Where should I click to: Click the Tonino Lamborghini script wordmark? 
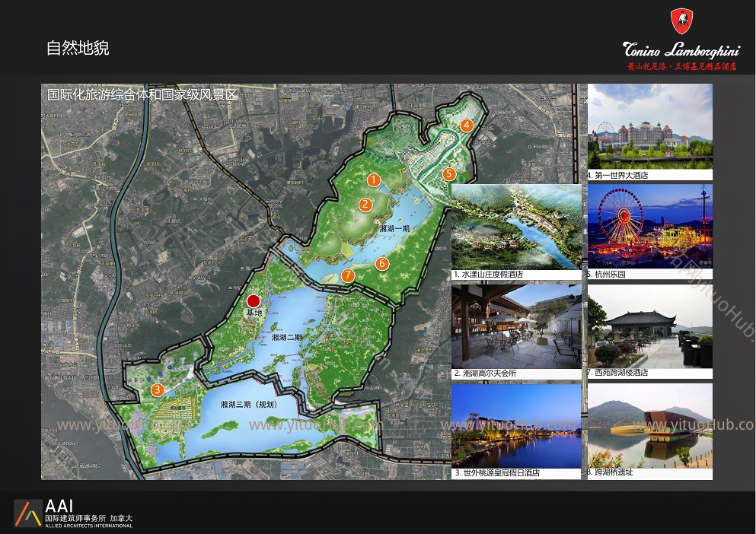pyautogui.click(x=681, y=49)
